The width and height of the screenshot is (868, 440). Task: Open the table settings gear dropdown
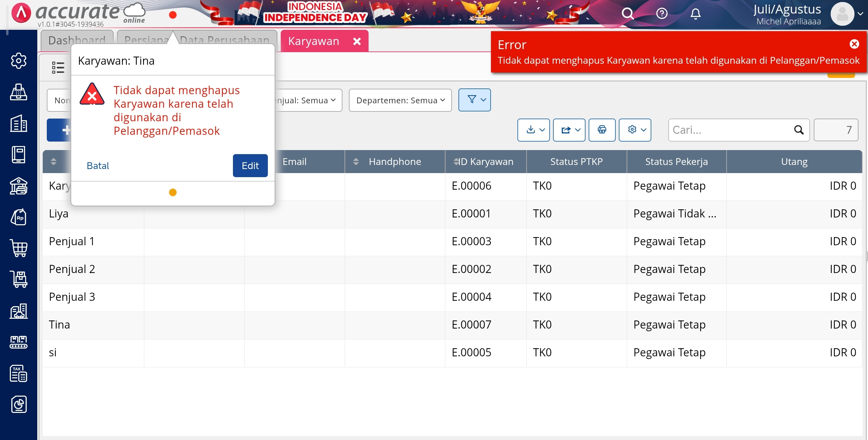pyautogui.click(x=635, y=130)
